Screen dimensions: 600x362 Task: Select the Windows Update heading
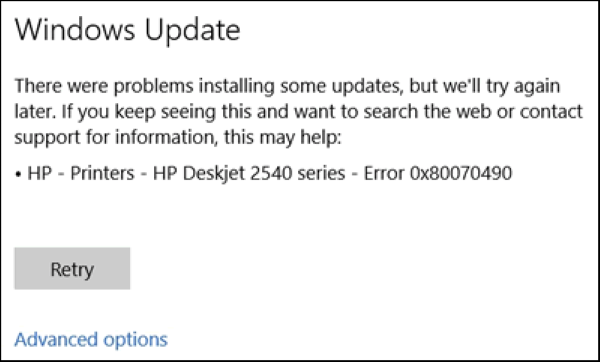click(x=127, y=30)
